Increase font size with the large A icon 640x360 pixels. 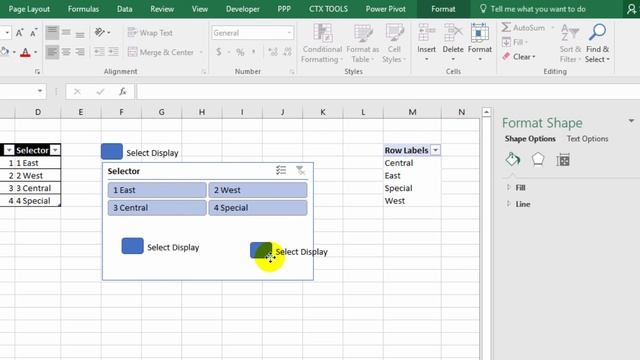(x=19, y=33)
